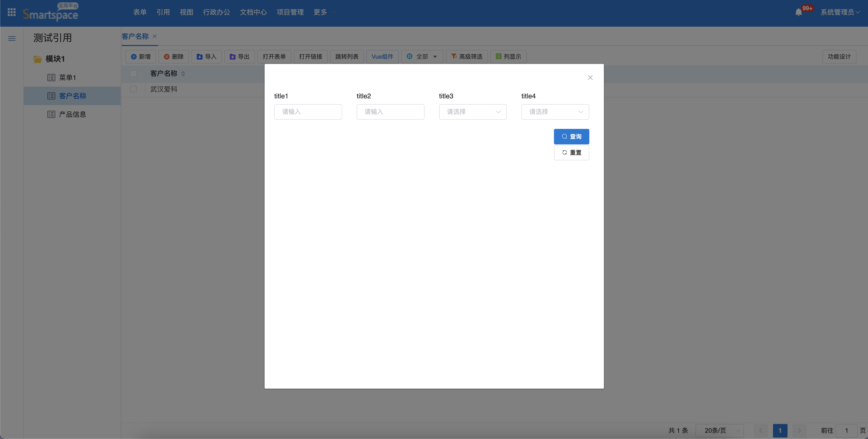
Task: Open the notification bell icon
Action: pyautogui.click(x=798, y=12)
